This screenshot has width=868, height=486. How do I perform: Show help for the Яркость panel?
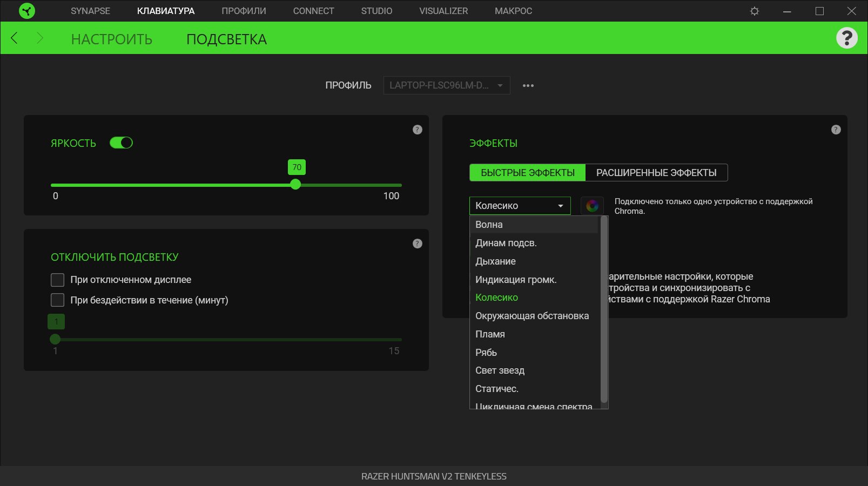point(417,130)
